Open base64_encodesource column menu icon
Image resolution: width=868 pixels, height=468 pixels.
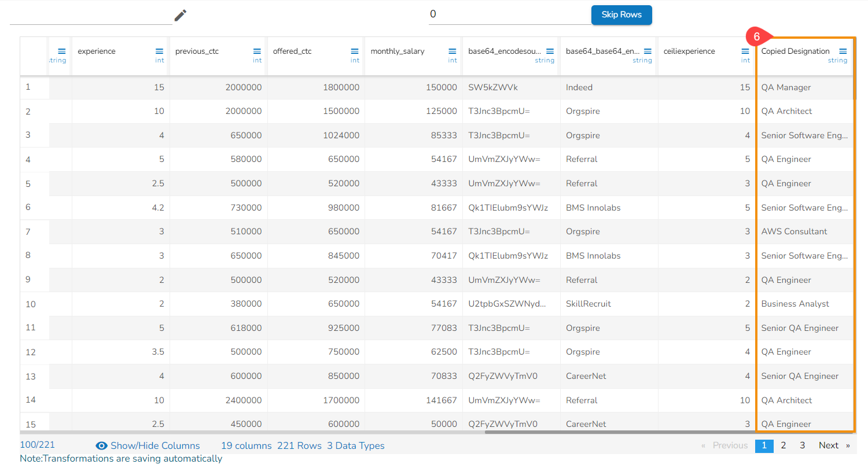(550, 51)
